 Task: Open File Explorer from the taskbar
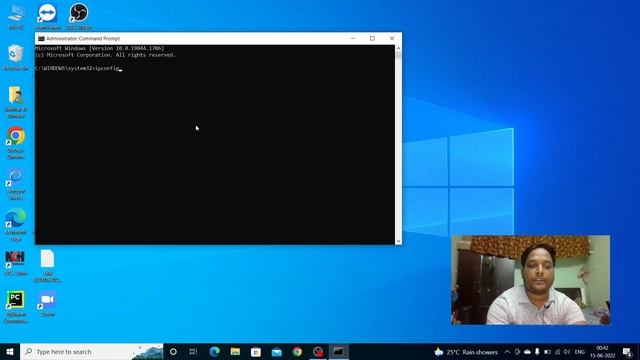click(x=235, y=351)
